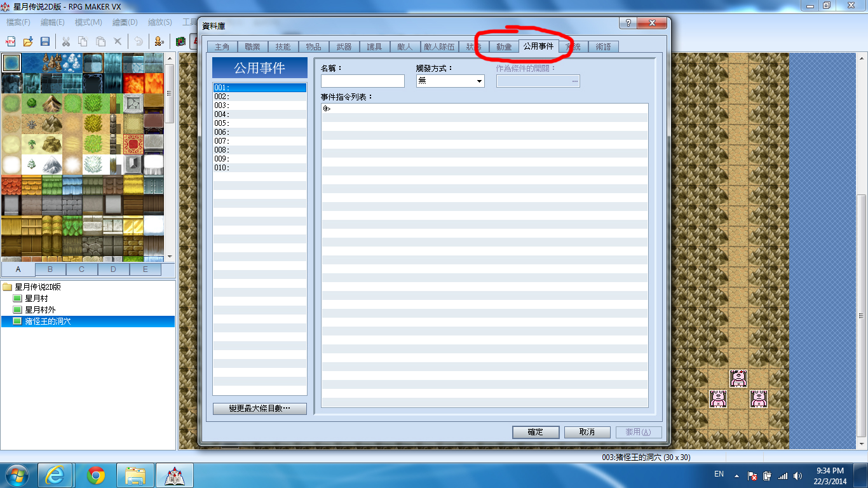The height and width of the screenshot is (488, 868).
Task: Select the 星月村外 map in the tree
Action: (41, 310)
